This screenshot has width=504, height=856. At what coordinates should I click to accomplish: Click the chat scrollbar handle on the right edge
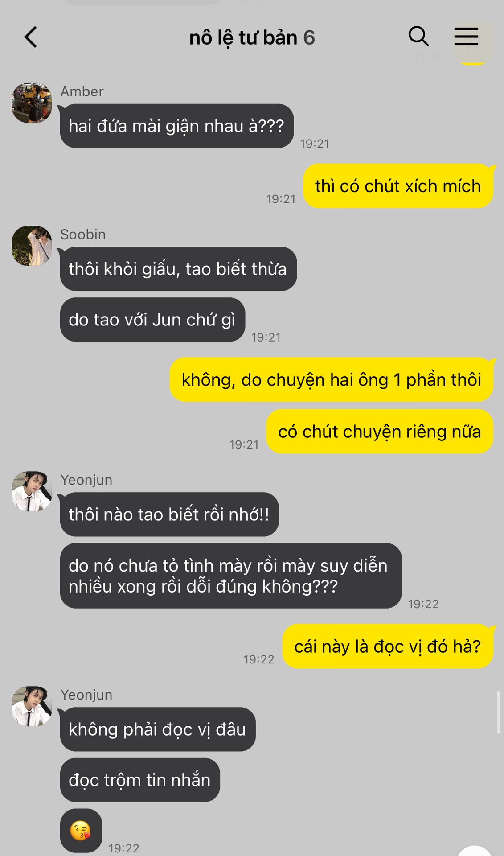(499, 712)
